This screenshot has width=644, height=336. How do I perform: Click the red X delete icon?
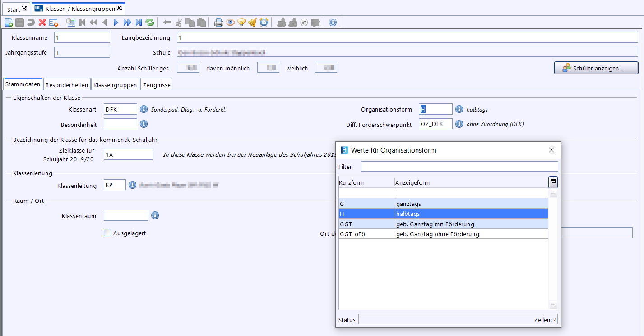click(42, 22)
